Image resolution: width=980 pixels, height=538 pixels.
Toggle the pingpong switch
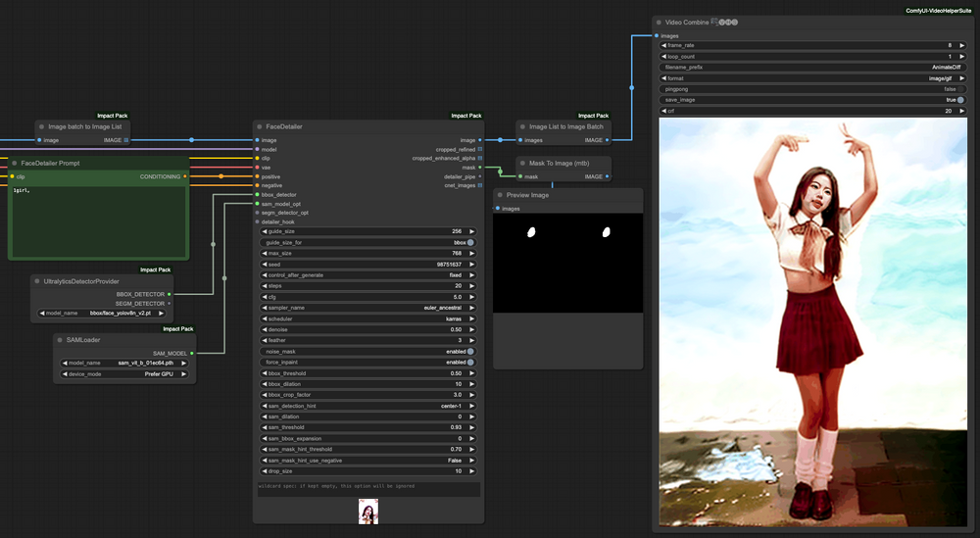click(960, 89)
